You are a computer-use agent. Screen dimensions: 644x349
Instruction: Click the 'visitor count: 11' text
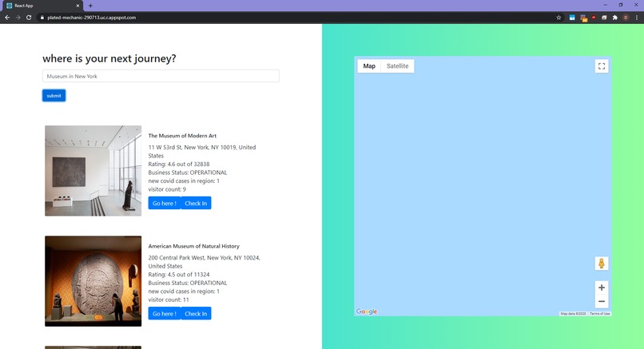pyautogui.click(x=169, y=299)
